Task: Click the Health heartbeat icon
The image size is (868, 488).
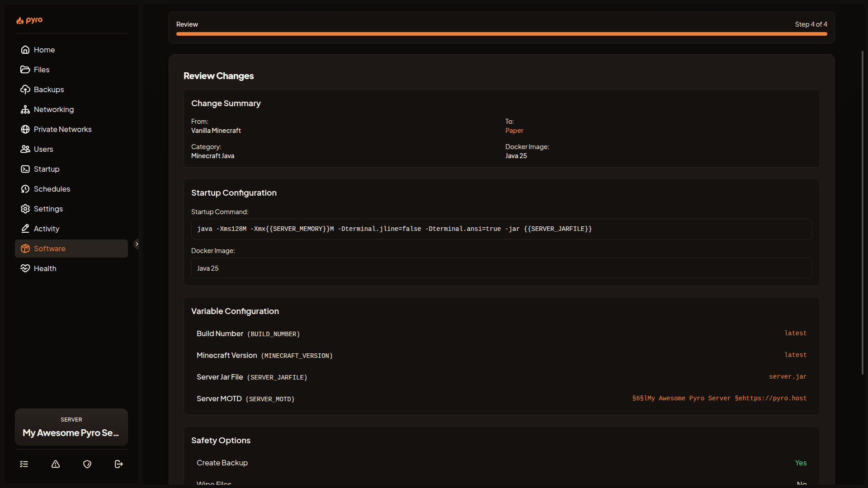Action: [x=25, y=268]
